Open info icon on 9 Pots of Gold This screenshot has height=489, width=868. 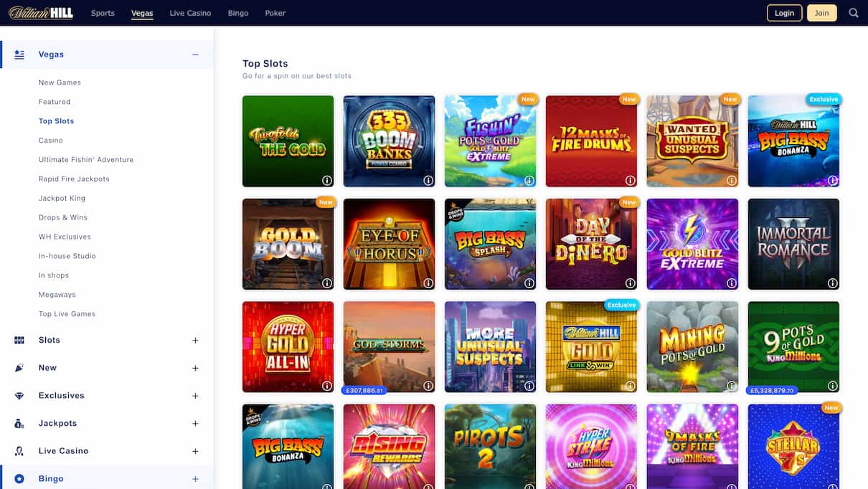[x=833, y=386]
